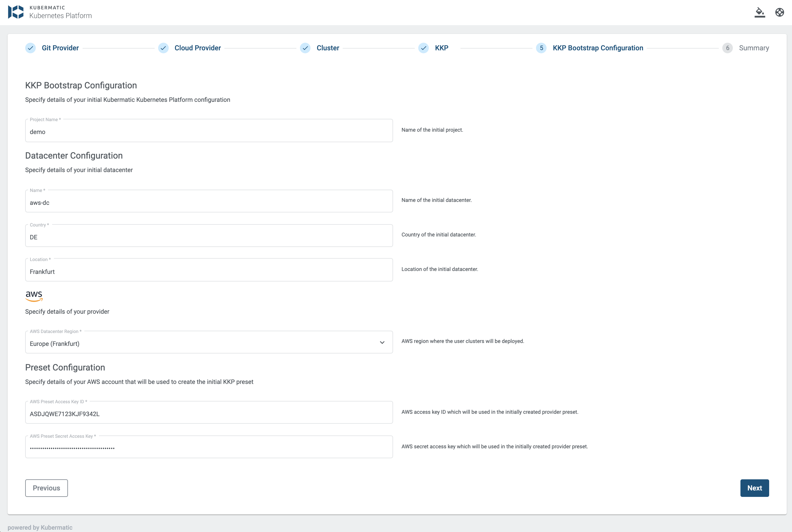The width and height of the screenshot is (792, 532).
Task: Click 'Country of the initial datacenter.' hint
Action: point(438,235)
